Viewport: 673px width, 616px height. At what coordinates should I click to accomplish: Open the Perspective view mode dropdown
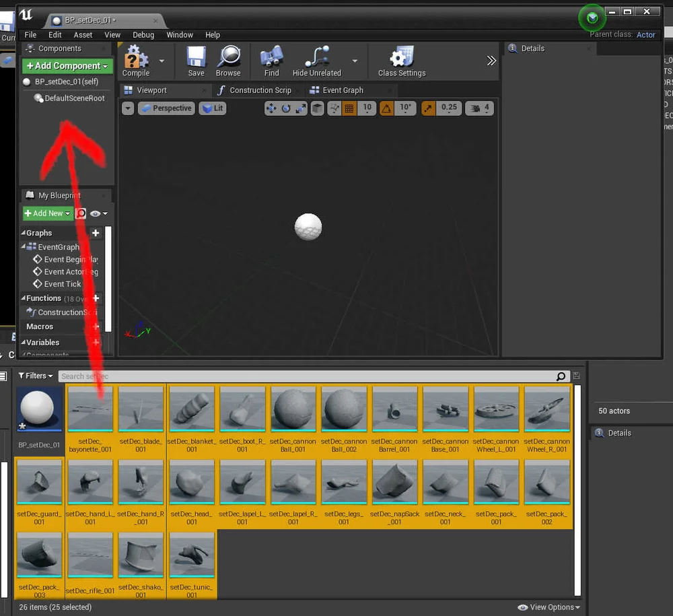pyautogui.click(x=166, y=108)
